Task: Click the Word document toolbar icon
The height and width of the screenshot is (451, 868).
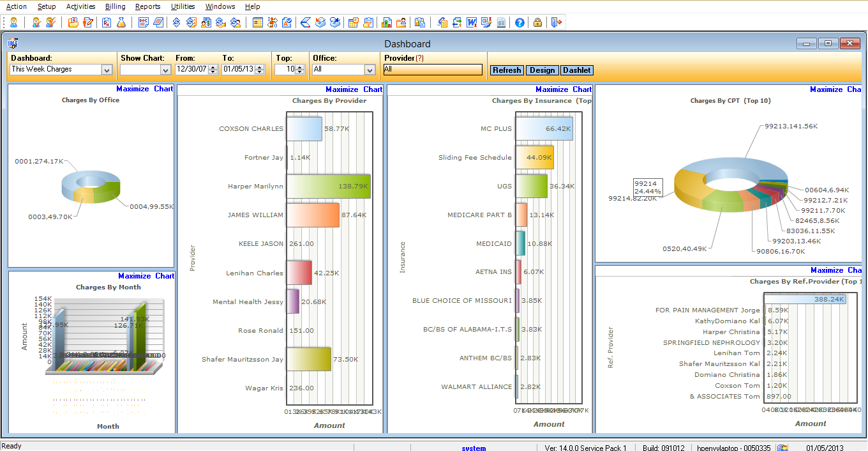Action: 472,22
